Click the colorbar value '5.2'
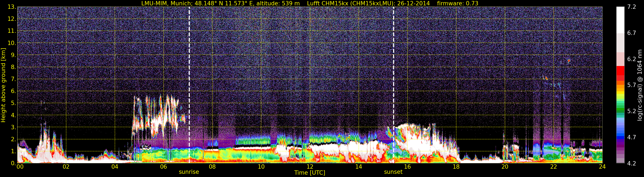The width and height of the screenshot is (644, 177). click(x=632, y=111)
